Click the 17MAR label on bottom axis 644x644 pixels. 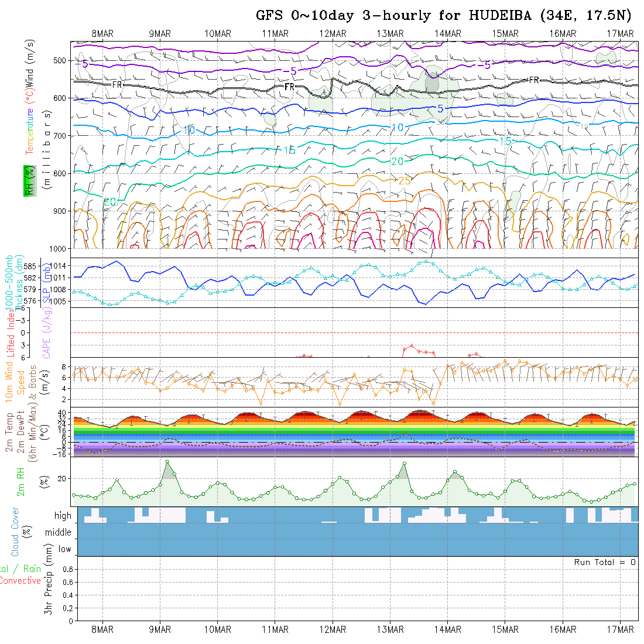tap(620, 629)
